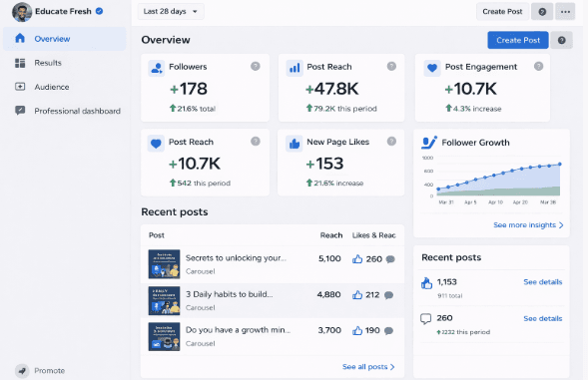Click the 3 Daily habits to build... title
The height and width of the screenshot is (380, 588).
(230, 294)
